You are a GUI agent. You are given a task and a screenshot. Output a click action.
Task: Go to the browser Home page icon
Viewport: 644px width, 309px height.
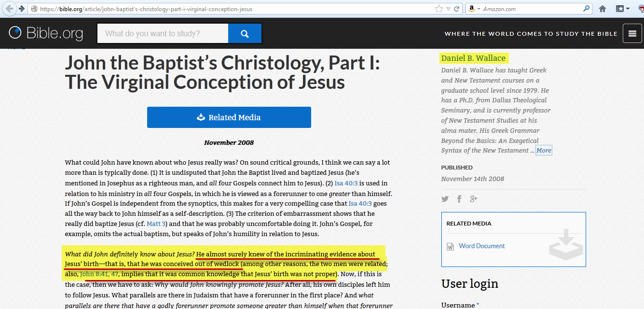[602, 9]
